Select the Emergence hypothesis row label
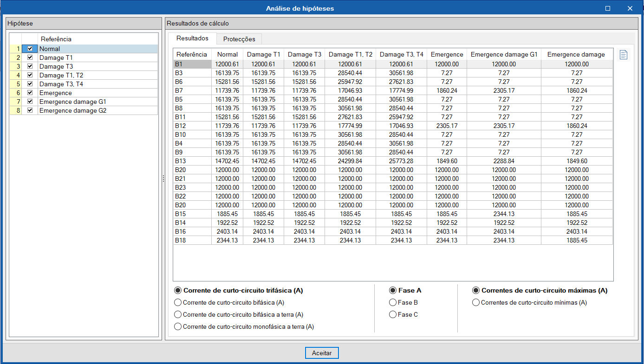This screenshot has width=644, height=364. click(56, 93)
